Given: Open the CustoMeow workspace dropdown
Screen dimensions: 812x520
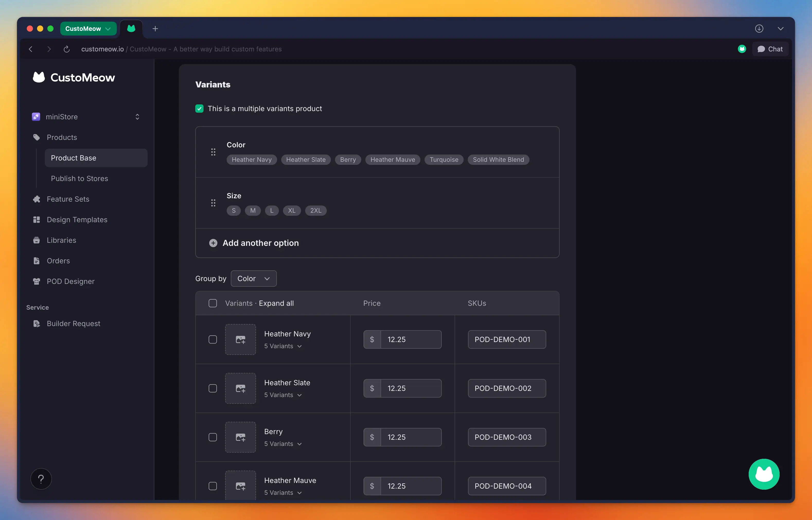Looking at the screenshot, I should coord(88,29).
